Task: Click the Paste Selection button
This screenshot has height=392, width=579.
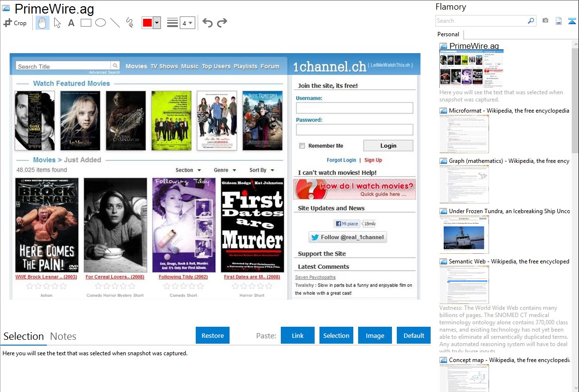Action: tap(336, 335)
